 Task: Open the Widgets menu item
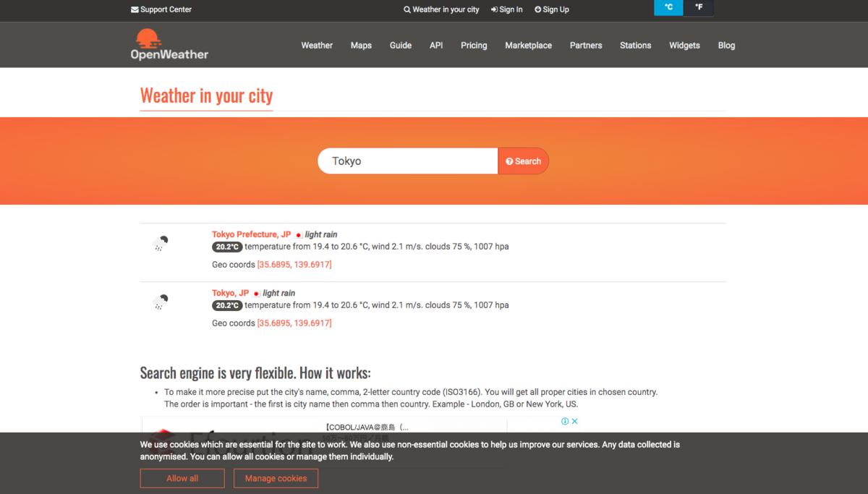pos(684,45)
